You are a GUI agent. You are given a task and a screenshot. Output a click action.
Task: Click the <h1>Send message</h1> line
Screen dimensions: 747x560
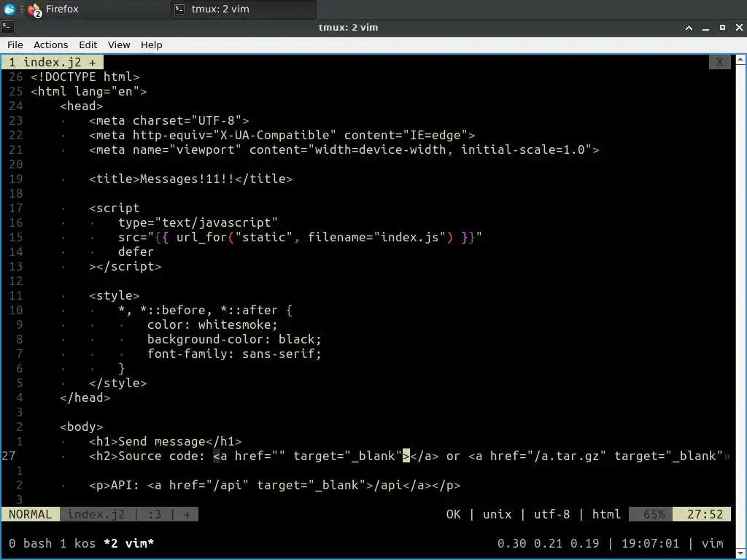(x=166, y=441)
